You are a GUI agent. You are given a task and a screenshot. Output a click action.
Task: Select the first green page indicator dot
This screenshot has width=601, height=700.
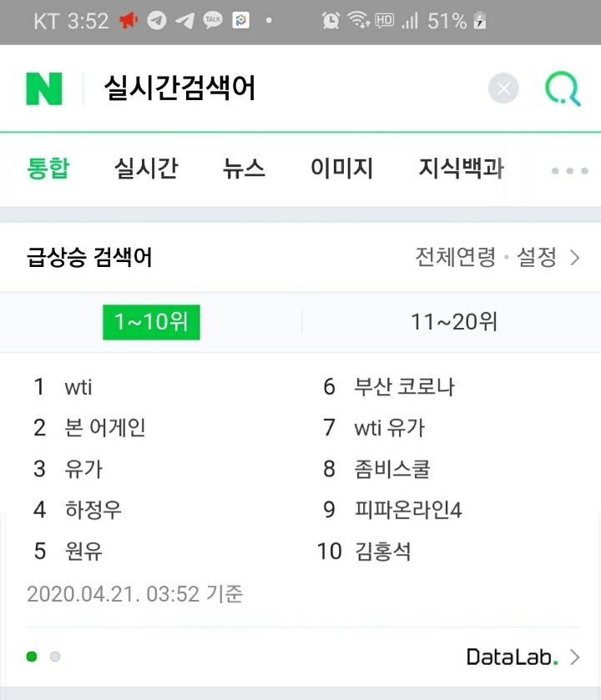pos(32,657)
